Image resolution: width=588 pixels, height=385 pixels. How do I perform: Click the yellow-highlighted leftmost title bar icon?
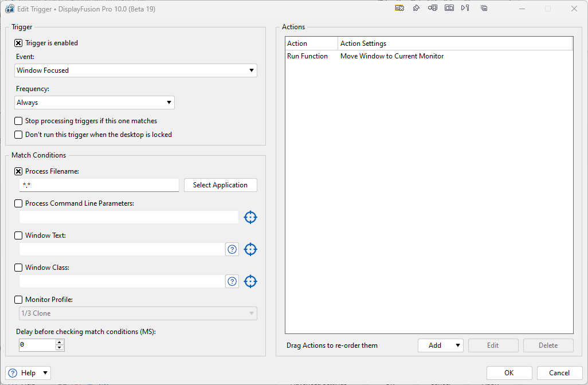400,8
